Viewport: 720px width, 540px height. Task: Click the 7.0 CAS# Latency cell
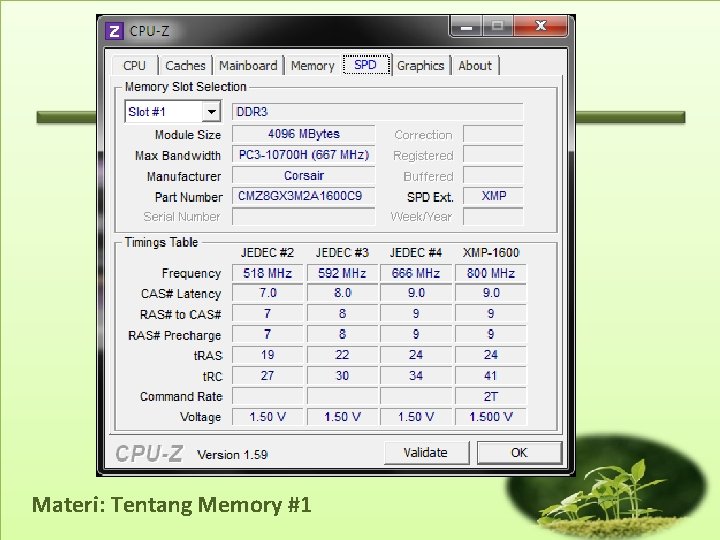tap(267, 293)
